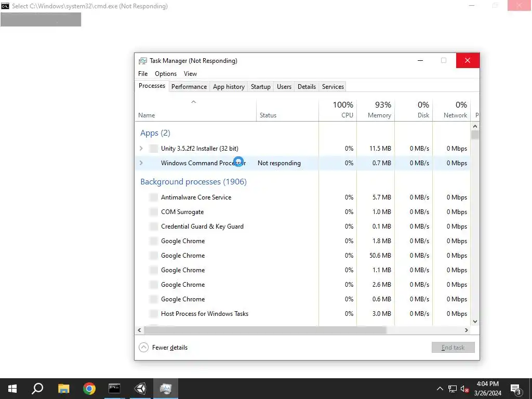The height and width of the screenshot is (399, 532).
Task: Sort processes by Memory column
Action: coord(376,110)
